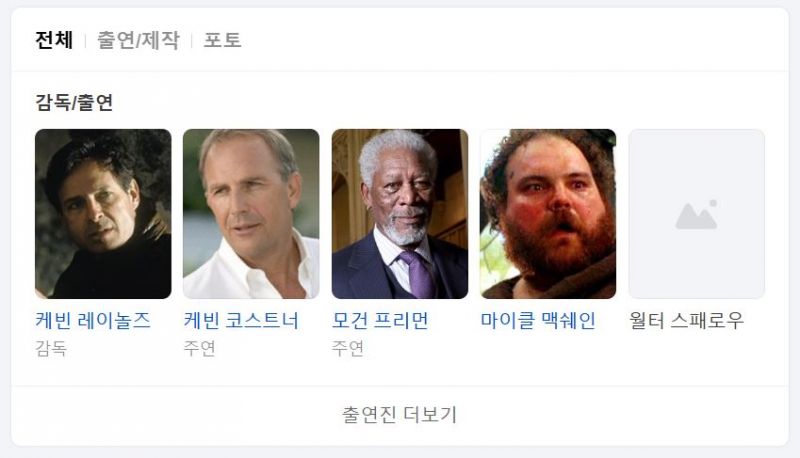Select the 전체 tab
Viewport: 800px width, 458px height.
(54, 40)
